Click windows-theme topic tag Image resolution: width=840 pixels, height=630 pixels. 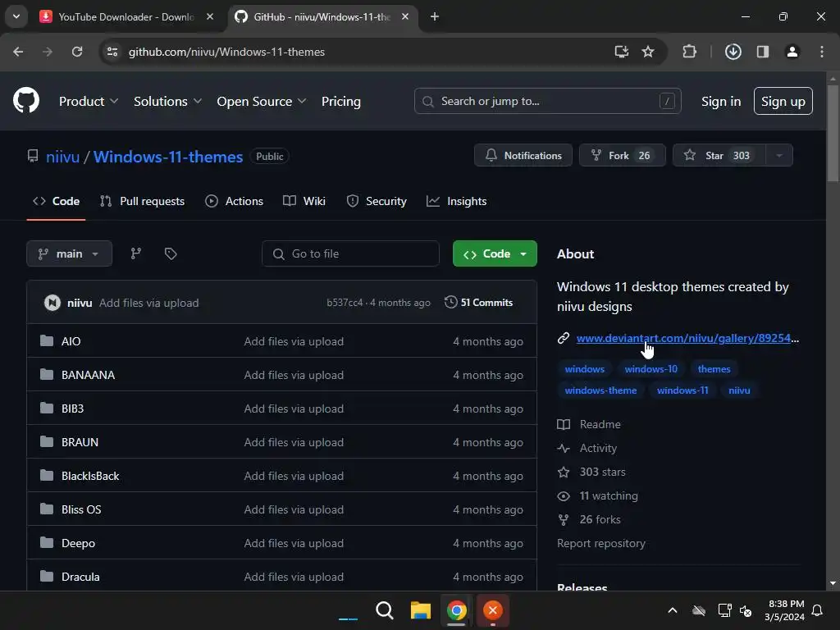tap(600, 390)
